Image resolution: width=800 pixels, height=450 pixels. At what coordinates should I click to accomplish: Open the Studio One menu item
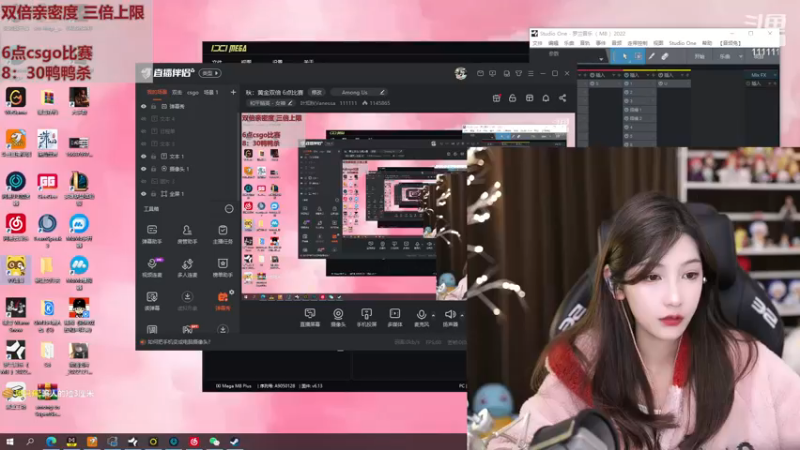click(682, 43)
